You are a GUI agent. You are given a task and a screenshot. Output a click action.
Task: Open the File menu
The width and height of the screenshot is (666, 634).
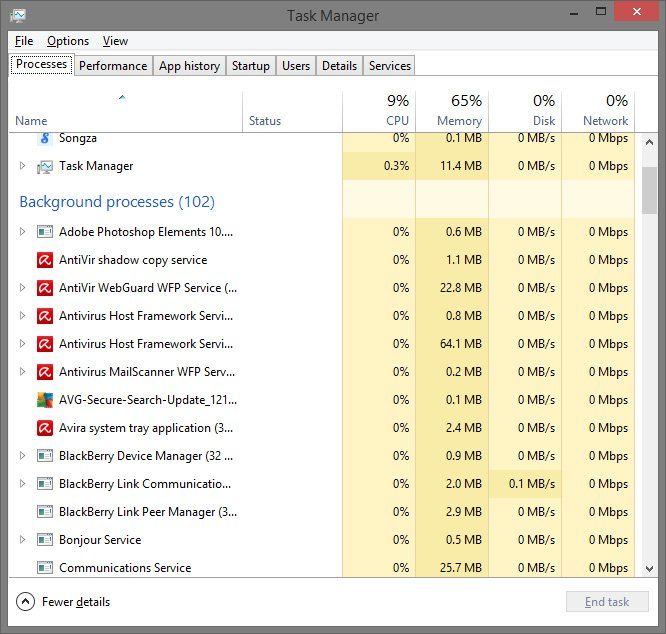point(24,41)
